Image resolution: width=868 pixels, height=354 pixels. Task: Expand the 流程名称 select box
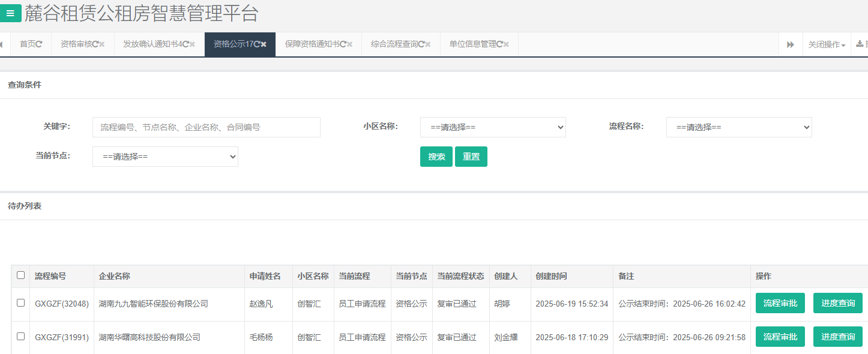[739, 127]
